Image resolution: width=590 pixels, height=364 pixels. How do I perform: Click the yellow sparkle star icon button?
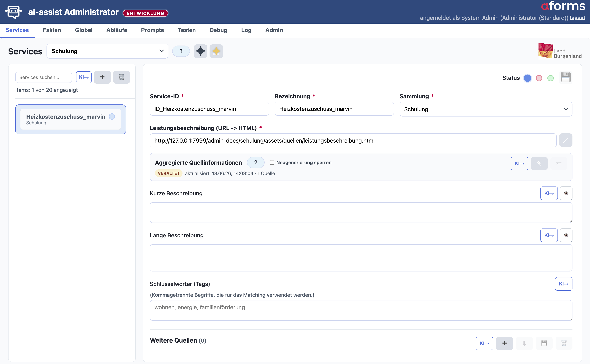[216, 51]
